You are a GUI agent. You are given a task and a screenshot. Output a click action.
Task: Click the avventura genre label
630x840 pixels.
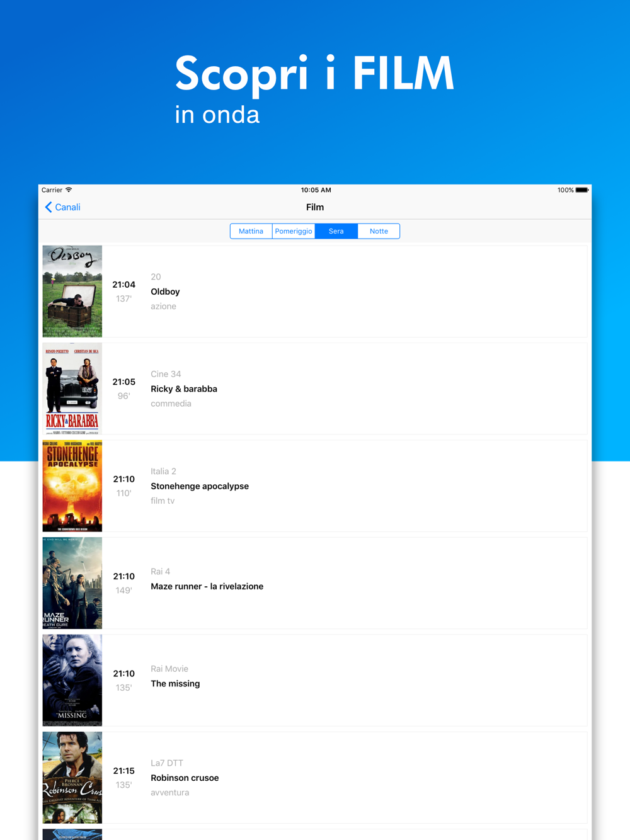coord(169,793)
